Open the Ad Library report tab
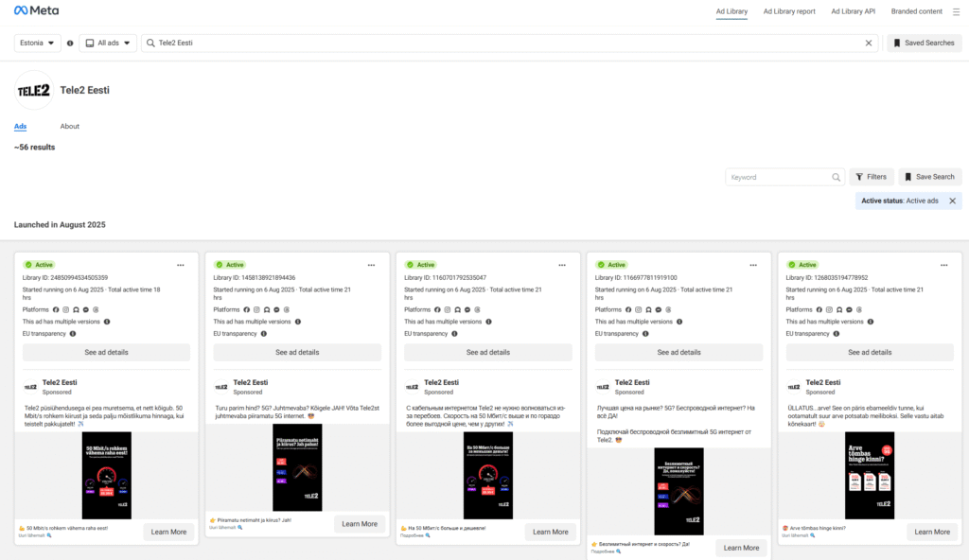This screenshot has height=560, width=969. (x=789, y=11)
